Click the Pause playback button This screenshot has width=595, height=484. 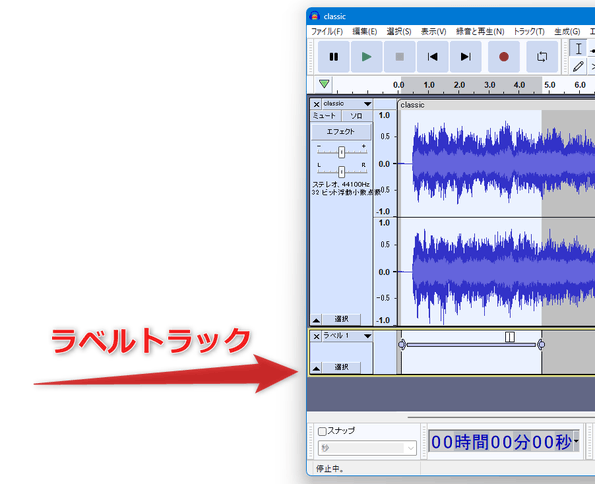click(x=333, y=57)
